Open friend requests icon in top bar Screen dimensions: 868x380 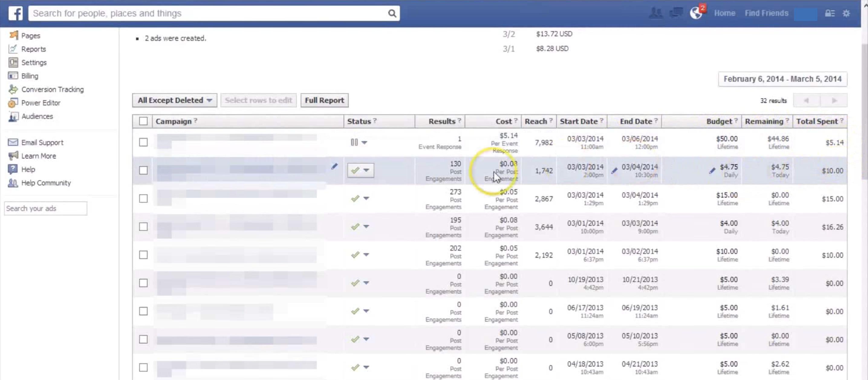tap(655, 13)
